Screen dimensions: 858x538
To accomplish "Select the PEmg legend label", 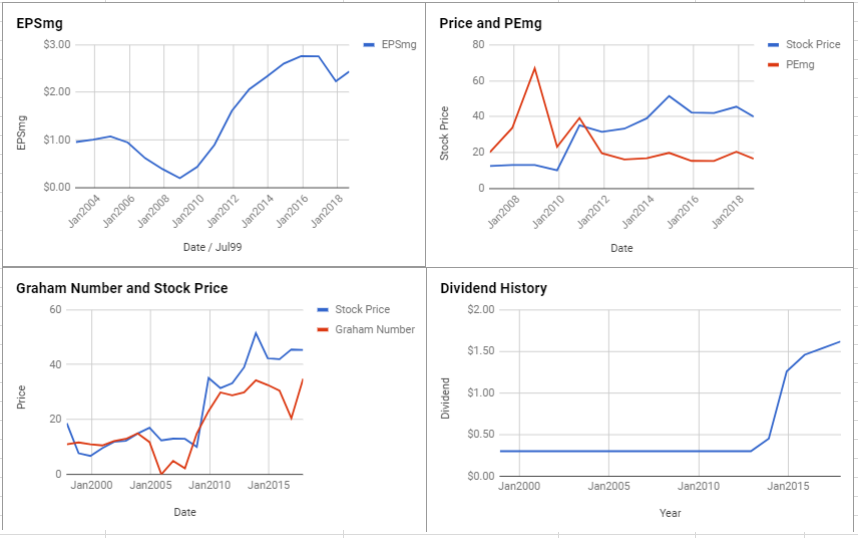I will 800,65.
